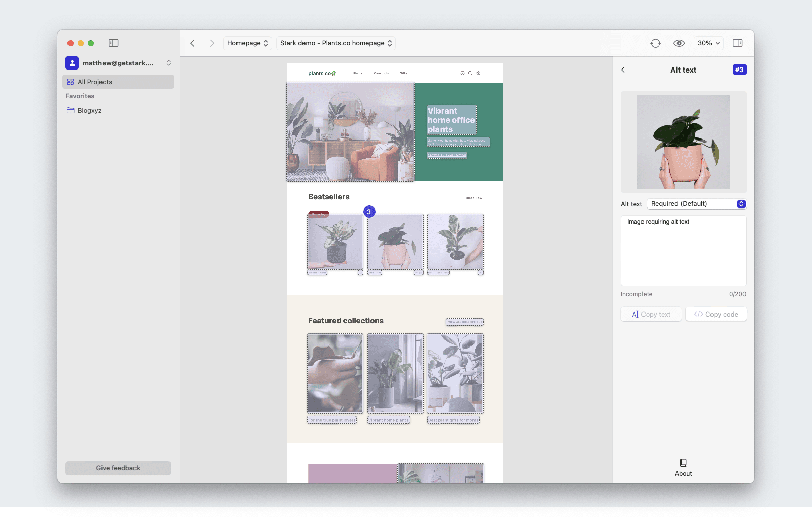Click the Favorites section label
Image resolution: width=812 pixels, height=521 pixels.
pyautogui.click(x=80, y=96)
